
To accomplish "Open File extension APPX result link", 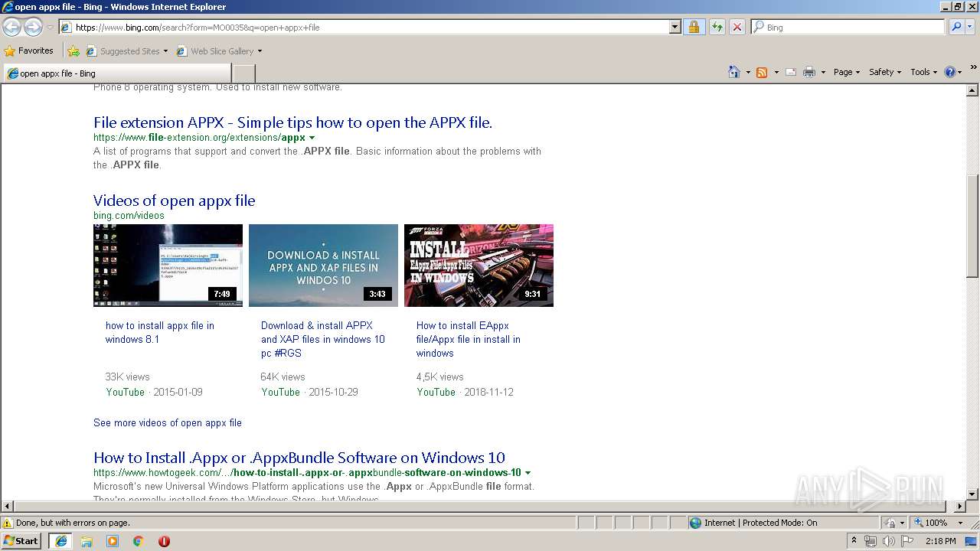I will [292, 122].
